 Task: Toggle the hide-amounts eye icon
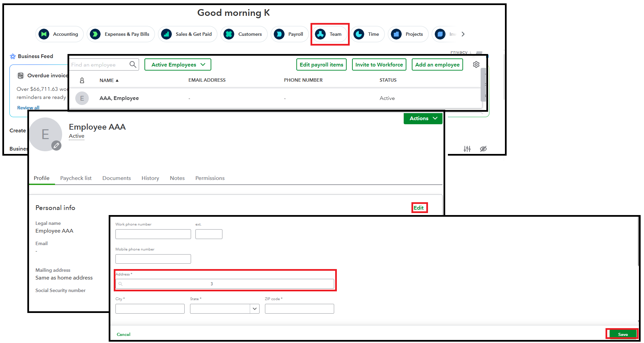click(483, 149)
